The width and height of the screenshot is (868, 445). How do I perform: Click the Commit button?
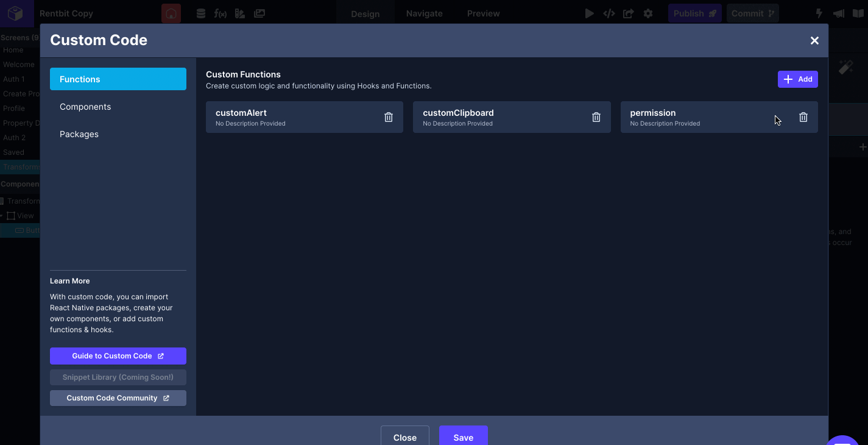coord(753,13)
